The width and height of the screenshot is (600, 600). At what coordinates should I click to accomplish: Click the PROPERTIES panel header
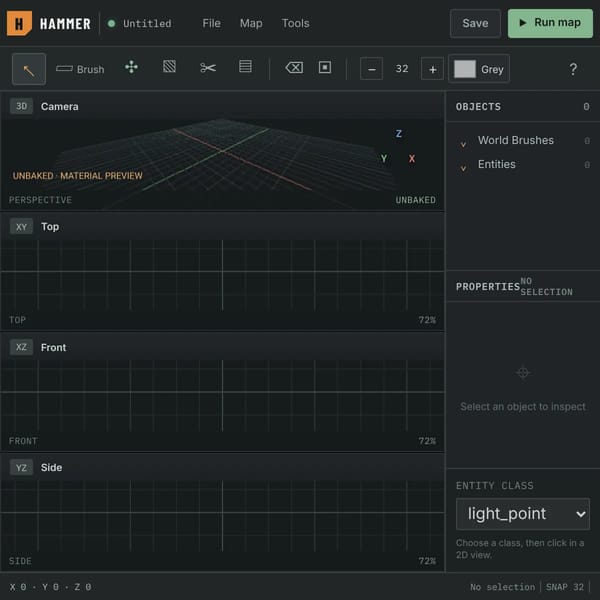coord(488,287)
